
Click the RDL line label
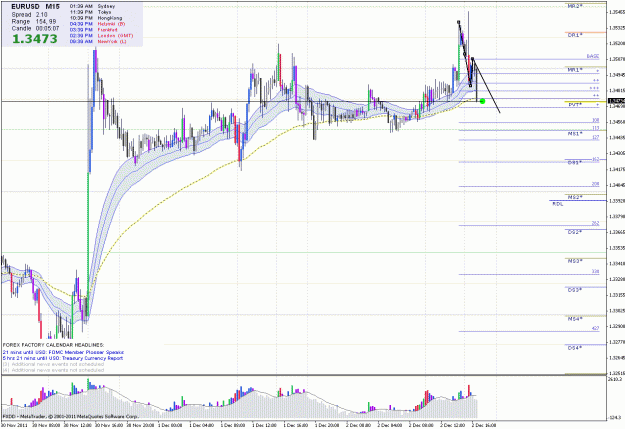coord(558,204)
